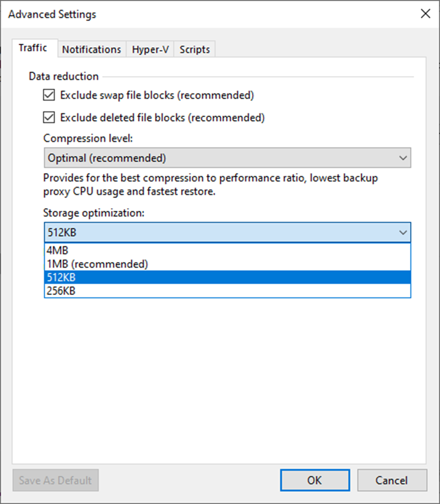This screenshot has width=440, height=504.
Task: Pick the highlighted 512KB list option
Action: pyautogui.click(x=227, y=277)
